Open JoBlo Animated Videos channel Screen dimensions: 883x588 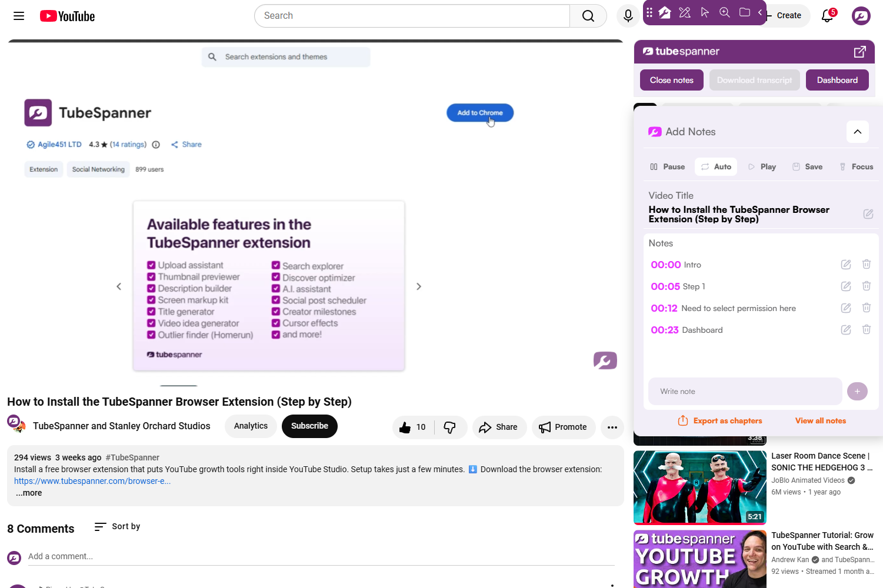pyautogui.click(x=808, y=480)
